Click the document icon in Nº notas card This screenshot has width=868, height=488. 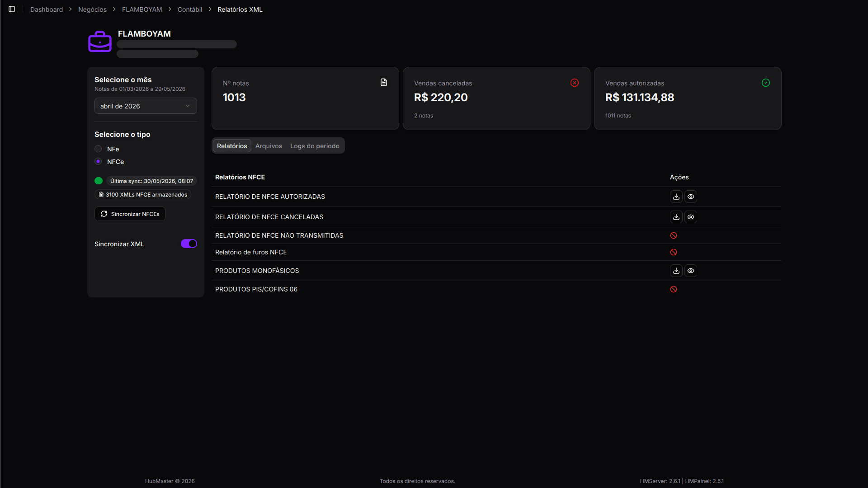click(384, 82)
